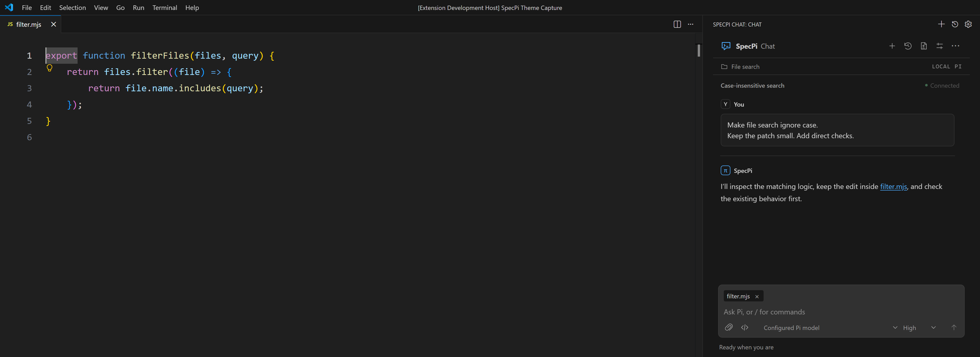The image size is (980, 357).
Task: Click the LOCAL PI label
Action: pyautogui.click(x=947, y=67)
